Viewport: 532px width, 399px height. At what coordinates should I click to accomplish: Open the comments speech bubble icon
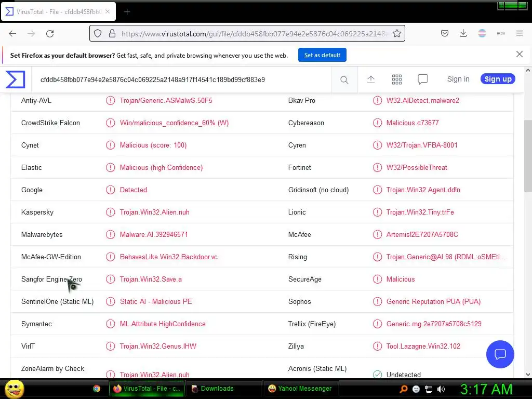pos(423,79)
